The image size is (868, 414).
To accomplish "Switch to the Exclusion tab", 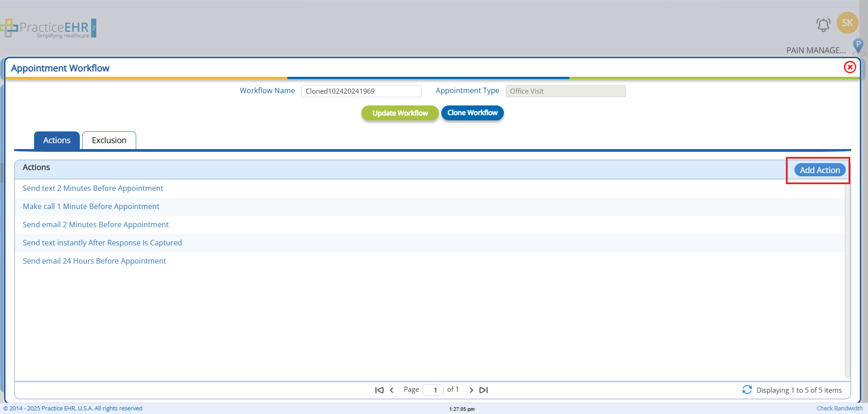I will click(109, 140).
